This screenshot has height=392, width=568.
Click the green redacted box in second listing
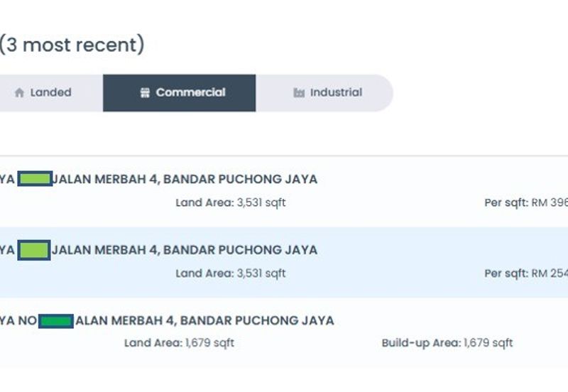34,250
